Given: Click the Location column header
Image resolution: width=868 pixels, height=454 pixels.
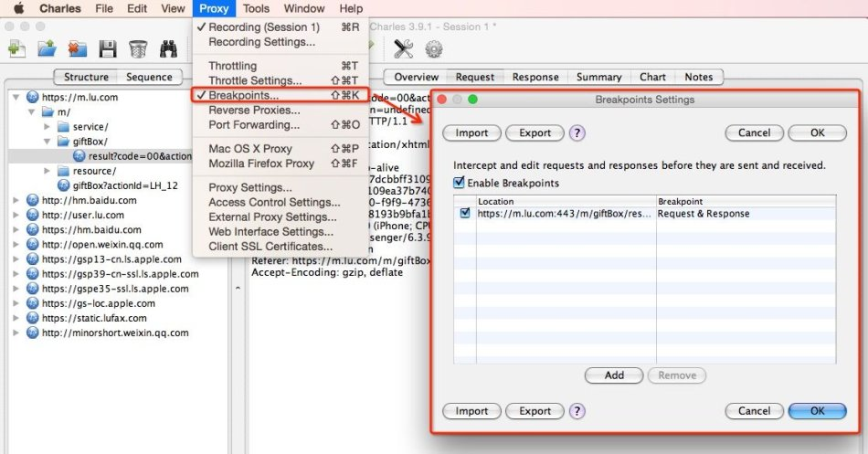Looking at the screenshot, I should pyautogui.click(x=566, y=201).
